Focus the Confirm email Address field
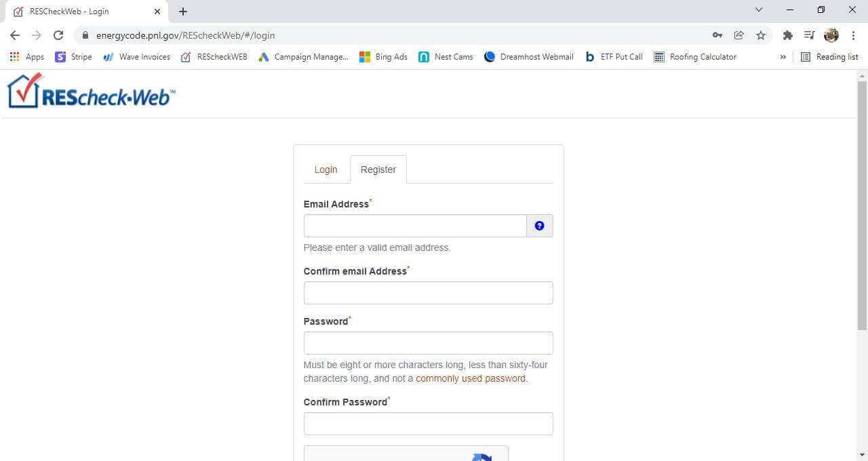This screenshot has width=868, height=461. pyautogui.click(x=428, y=293)
